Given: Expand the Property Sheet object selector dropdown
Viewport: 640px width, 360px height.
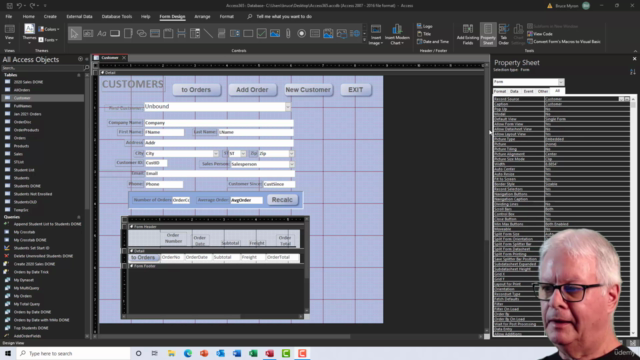Looking at the screenshot, I should (x=561, y=82).
